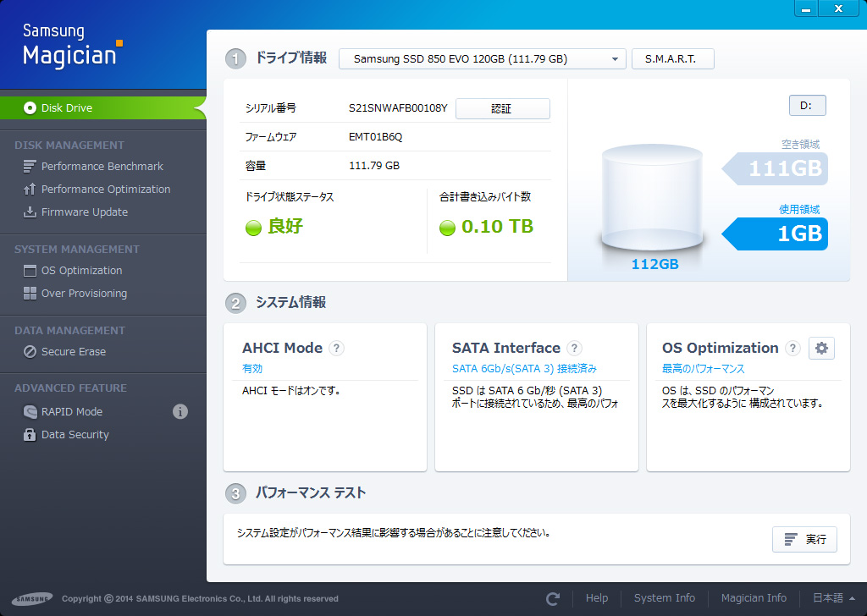Go to Performance Optimization
The image size is (867, 616).
pos(106,190)
